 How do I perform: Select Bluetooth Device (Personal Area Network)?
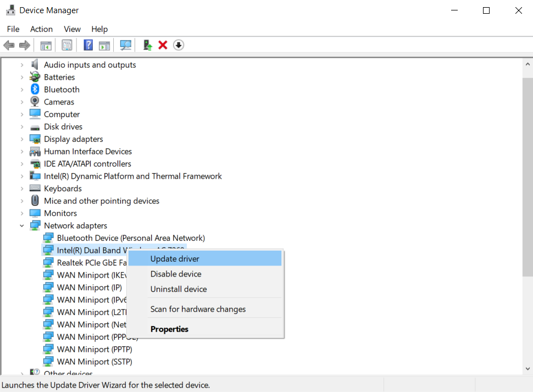pos(131,238)
